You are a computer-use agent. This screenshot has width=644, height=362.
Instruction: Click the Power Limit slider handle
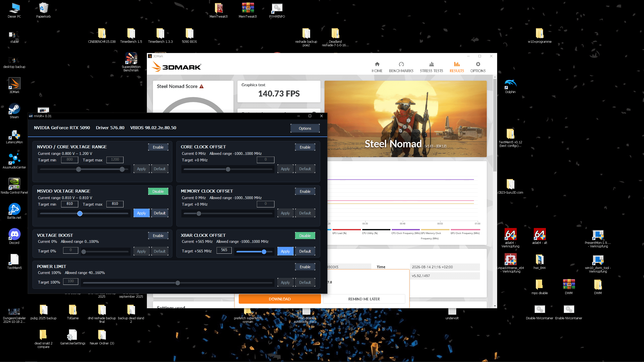click(x=178, y=283)
